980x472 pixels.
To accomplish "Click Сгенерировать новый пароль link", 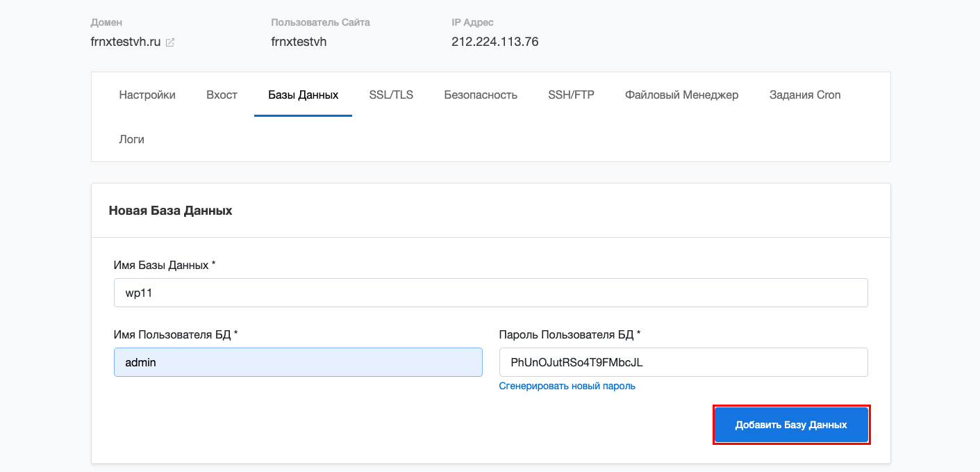I will tap(567, 386).
